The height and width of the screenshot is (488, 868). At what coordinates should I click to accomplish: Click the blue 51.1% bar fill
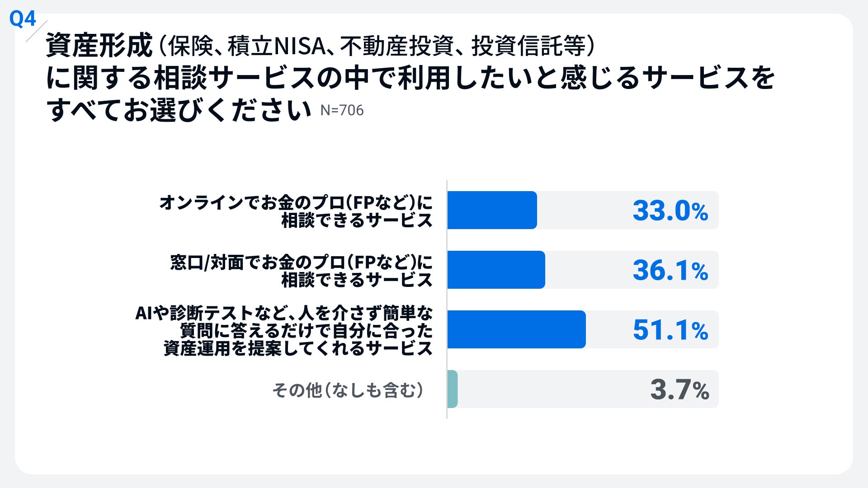(516, 329)
